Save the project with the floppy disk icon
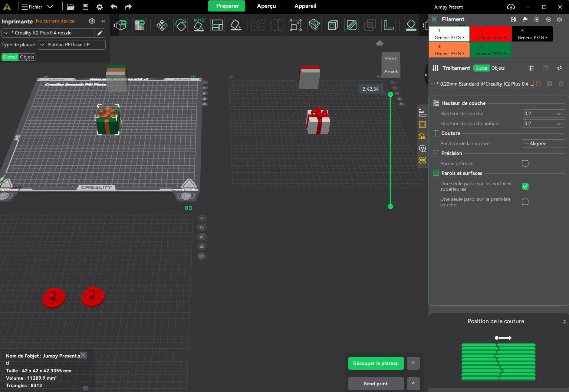Screen dimensions: 569x392 coord(85,7)
